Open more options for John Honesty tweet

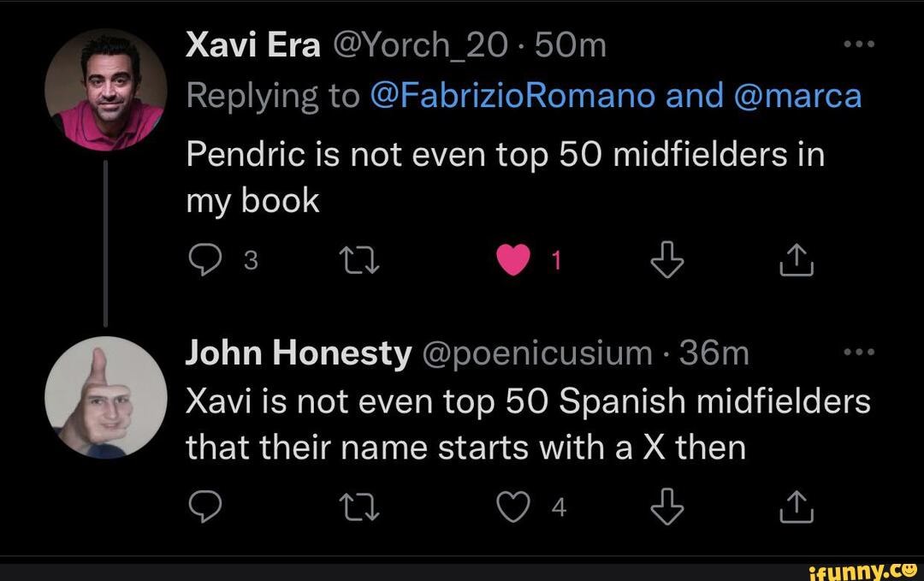point(858,353)
